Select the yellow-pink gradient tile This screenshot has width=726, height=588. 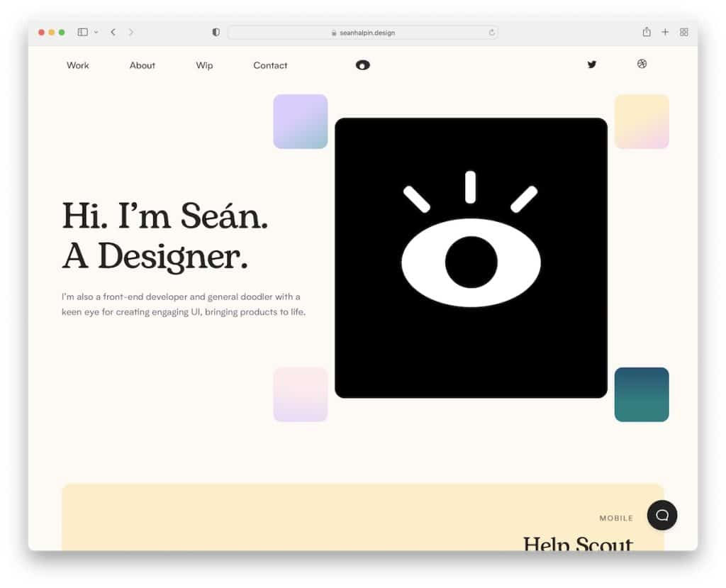point(642,121)
